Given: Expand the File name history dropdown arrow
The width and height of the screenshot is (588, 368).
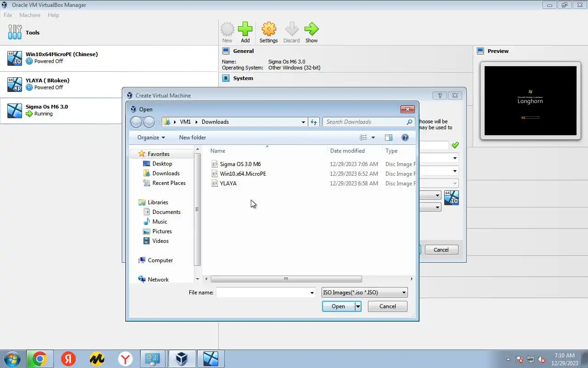Looking at the screenshot, I should click(312, 293).
